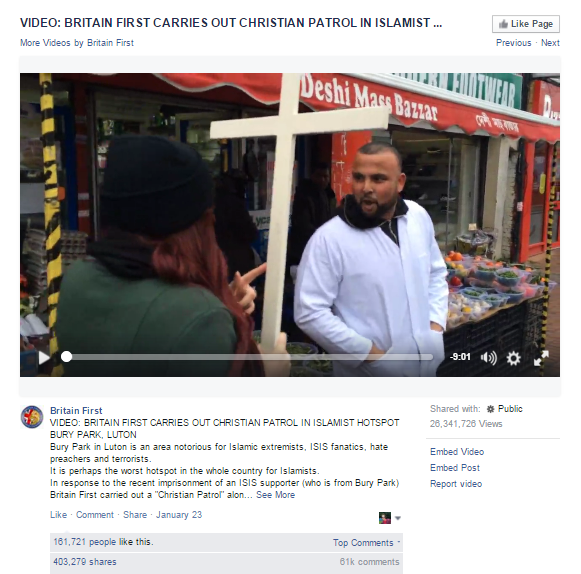Viewport: 581px width, 574px height.
Task: Open the comment identity selector arrow
Action: 398,518
